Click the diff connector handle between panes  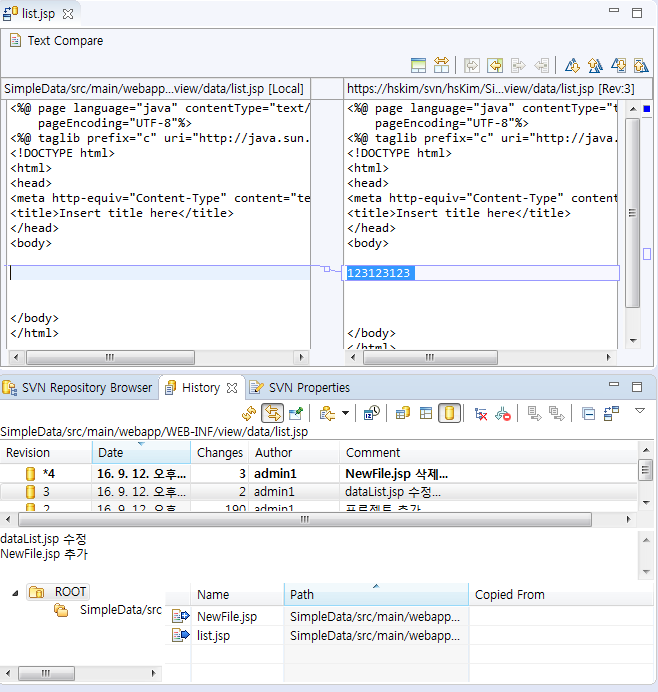click(x=327, y=269)
